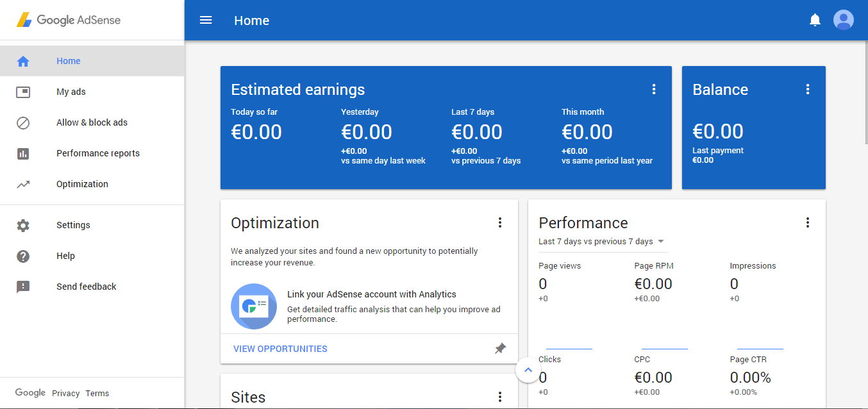Click the Today so far earnings value
This screenshot has width=868, height=409.
(256, 132)
